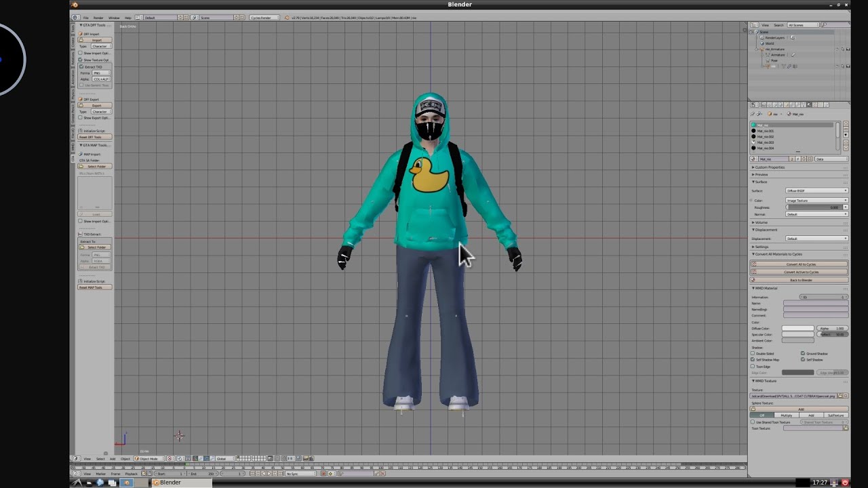868x488 pixels.
Task: Open import Type Character dropdown
Action: click(x=102, y=46)
